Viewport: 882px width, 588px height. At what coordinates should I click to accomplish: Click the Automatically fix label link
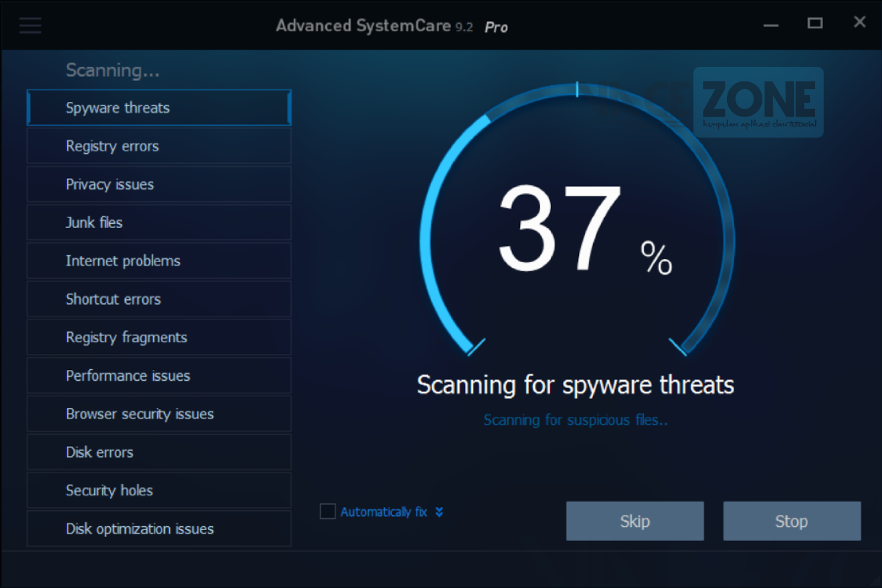tap(384, 512)
